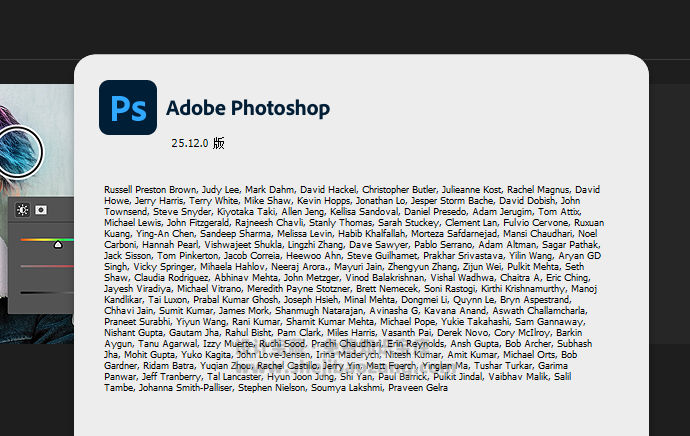690x436 pixels.
Task: Click the name "Julieanne Kost" in credits
Action: 471,190
